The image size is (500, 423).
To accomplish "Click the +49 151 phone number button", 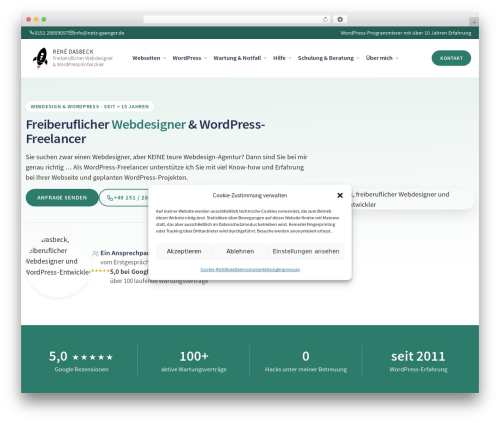I will 124,198.
